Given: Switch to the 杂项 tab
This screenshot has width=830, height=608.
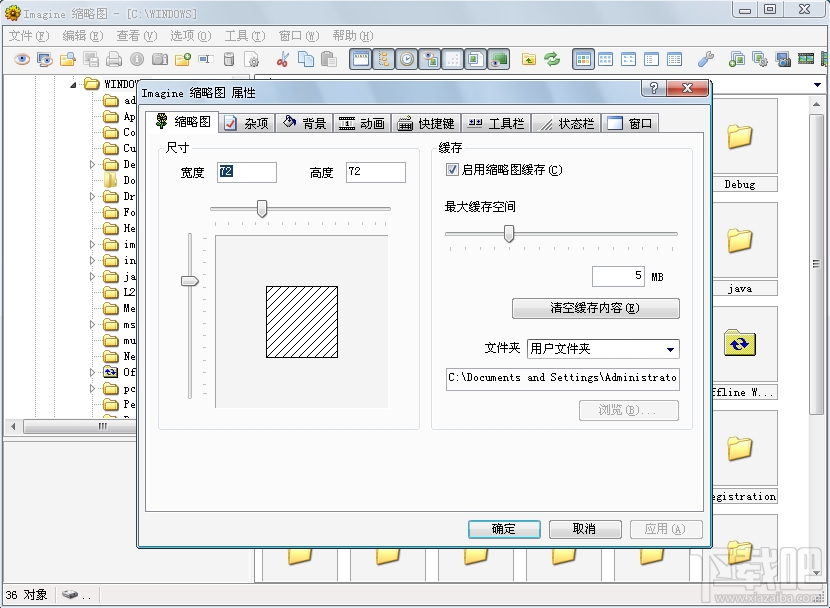Looking at the screenshot, I should click(x=247, y=123).
